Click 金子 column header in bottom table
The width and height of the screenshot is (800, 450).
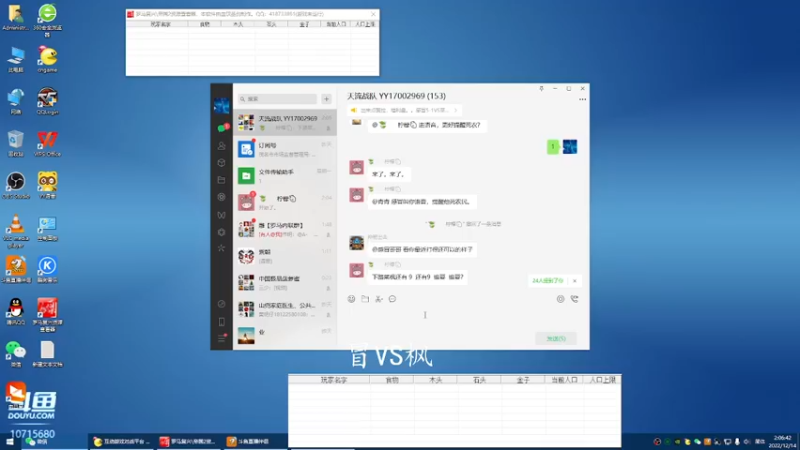523,380
